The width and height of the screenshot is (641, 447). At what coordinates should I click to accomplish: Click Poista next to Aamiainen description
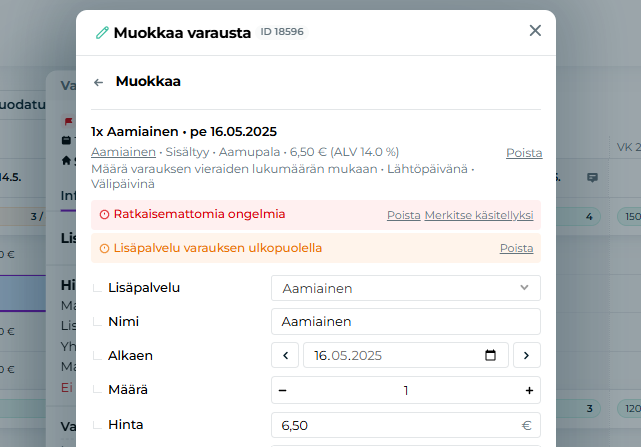tap(524, 153)
